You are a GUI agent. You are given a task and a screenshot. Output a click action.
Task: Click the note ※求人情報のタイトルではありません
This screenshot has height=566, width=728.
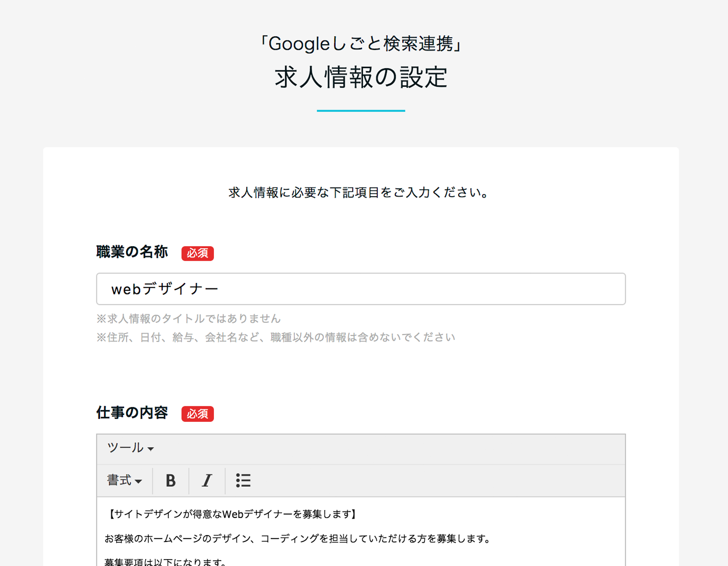pos(188,318)
